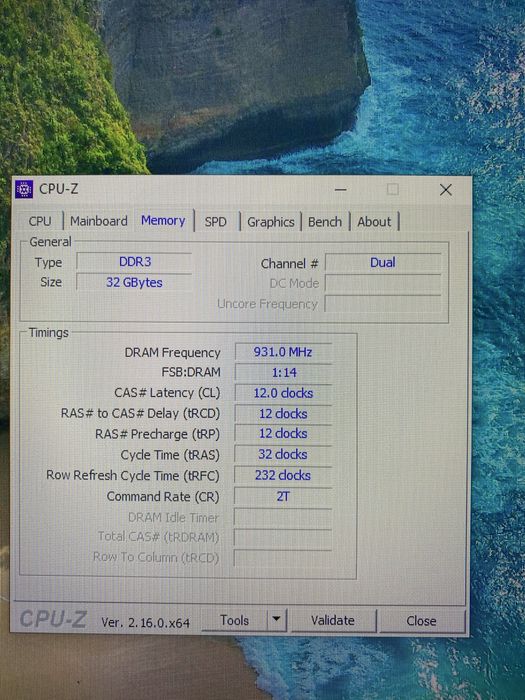
Task: Switch to the Mainboard tab
Action: 99,221
